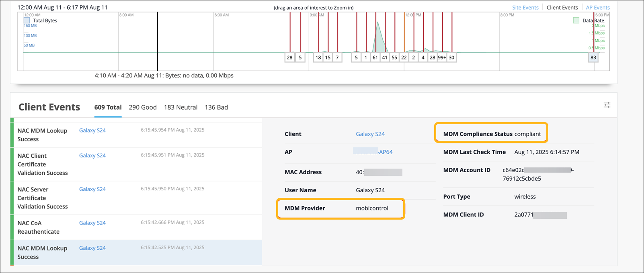Open the AP Events view
Viewport: 644px width, 273px height.
click(597, 8)
